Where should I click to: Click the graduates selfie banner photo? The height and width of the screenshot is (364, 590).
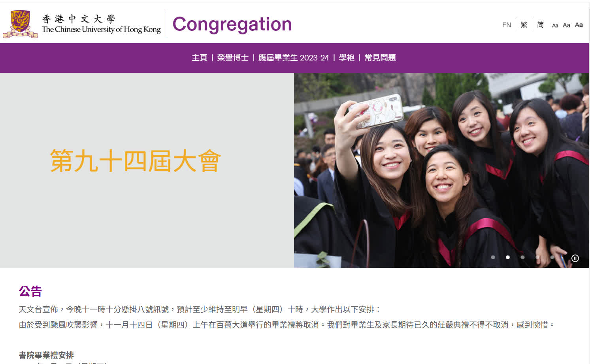(x=441, y=170)
